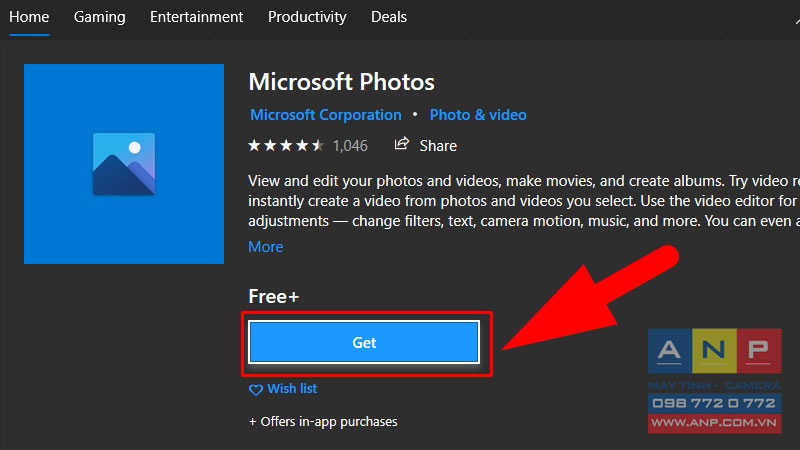The width and height of the screenshot is (800, 450).
Task: Open the Microsoft Corporation publisher link
Action: click(326, 115)
